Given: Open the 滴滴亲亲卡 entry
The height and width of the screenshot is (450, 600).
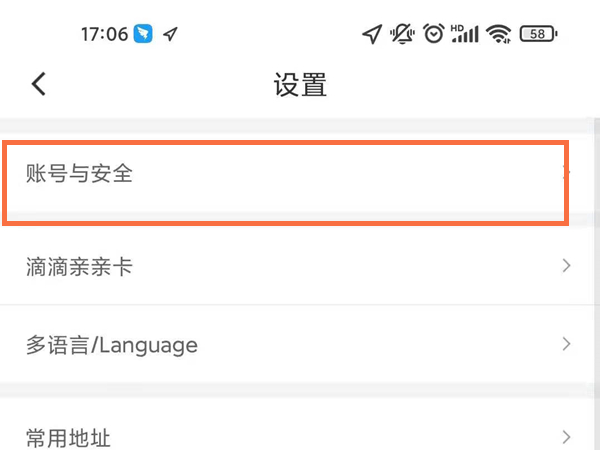Looking at the screenshot, I should pos(80,267).
